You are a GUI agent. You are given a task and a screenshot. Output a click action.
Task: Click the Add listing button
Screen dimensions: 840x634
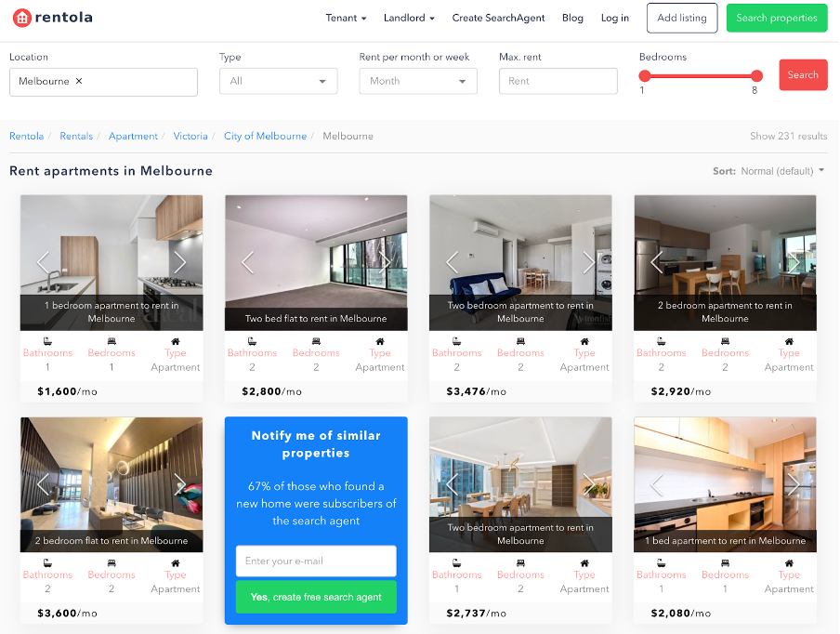coord(682,18)
